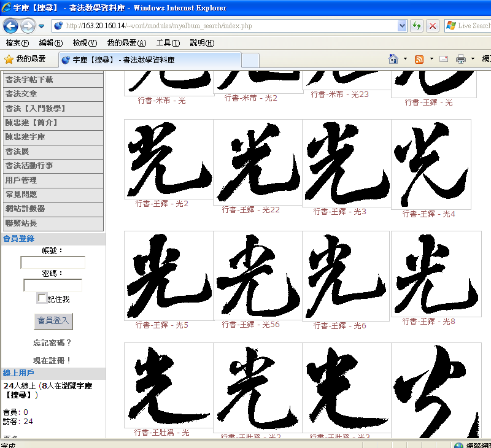The width and height of the screenshot is (491, 448).
Task: Open the 我的最愛(A) menu
Action: click(x=126, y=43)
